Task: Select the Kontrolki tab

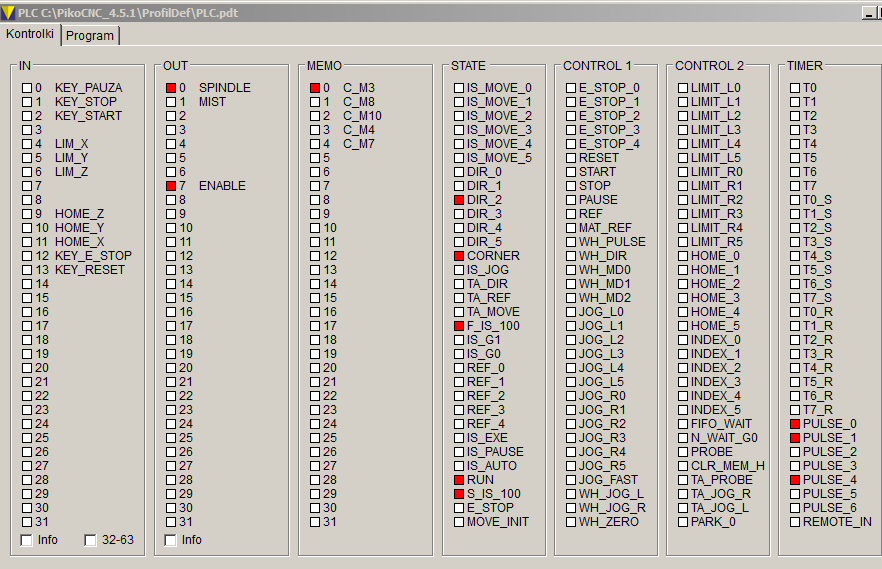Action: (30, 34)
